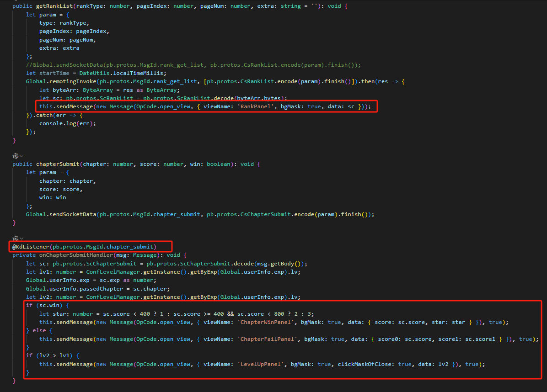
Task: Click "data: lv2" in the LevelUpPanel message
Action: [433, 364]
